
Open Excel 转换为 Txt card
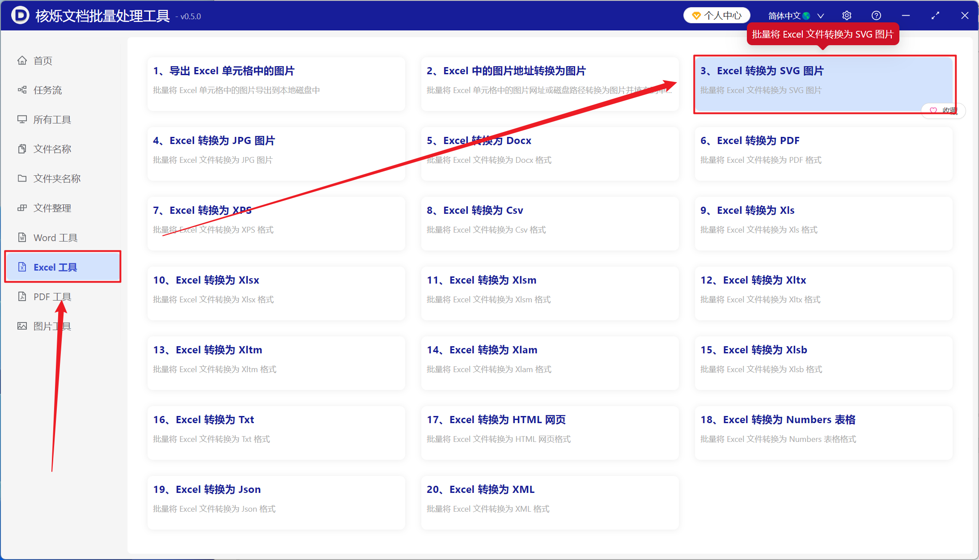[276, 433]
